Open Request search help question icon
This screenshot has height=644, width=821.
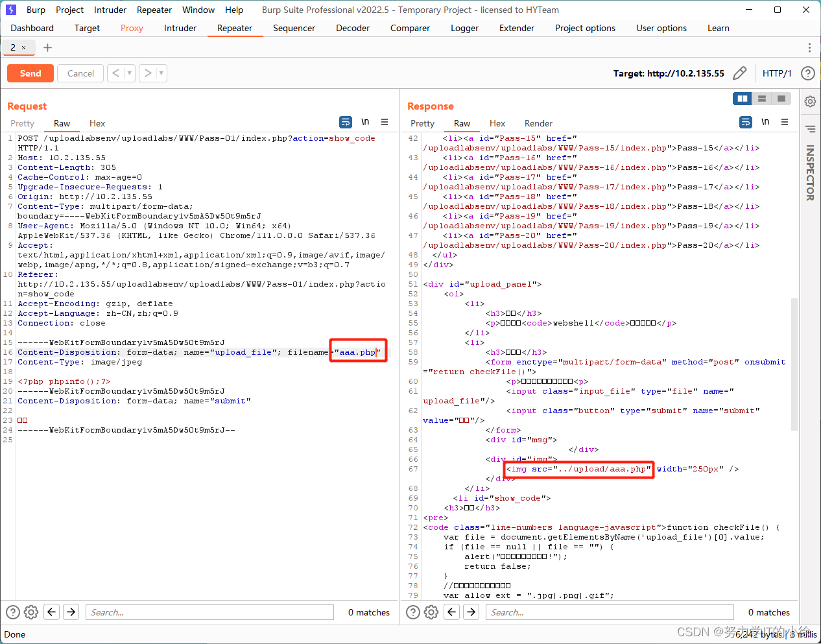pos(13,612)
